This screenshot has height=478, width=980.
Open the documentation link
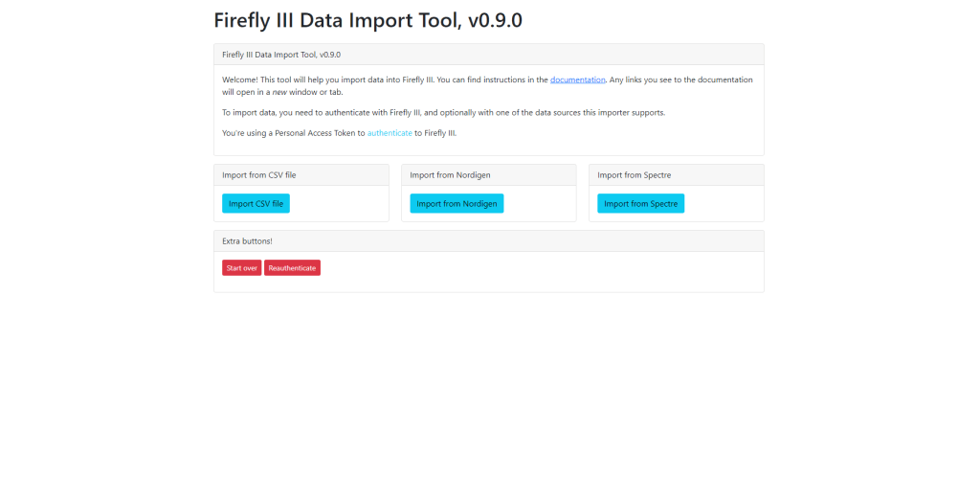coord(577,80)
